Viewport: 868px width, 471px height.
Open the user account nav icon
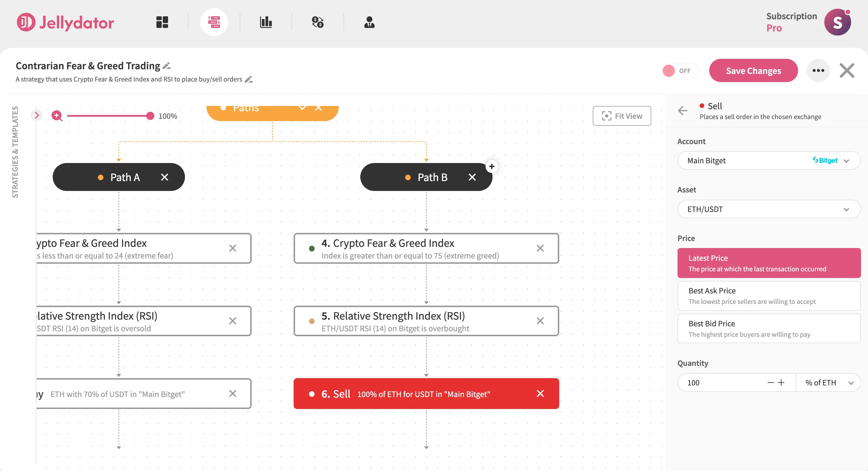[369, 22]
